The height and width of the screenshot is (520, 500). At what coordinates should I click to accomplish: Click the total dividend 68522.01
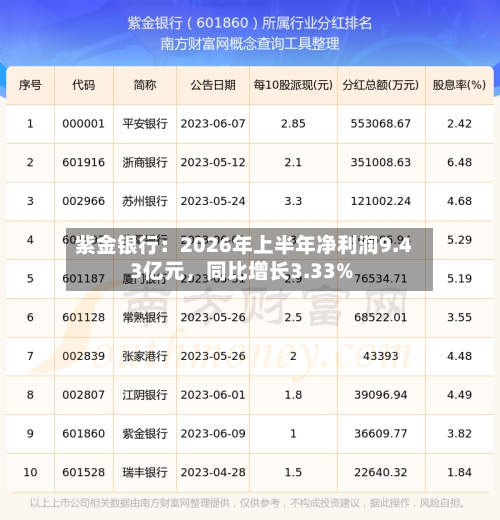pos(381,317)
